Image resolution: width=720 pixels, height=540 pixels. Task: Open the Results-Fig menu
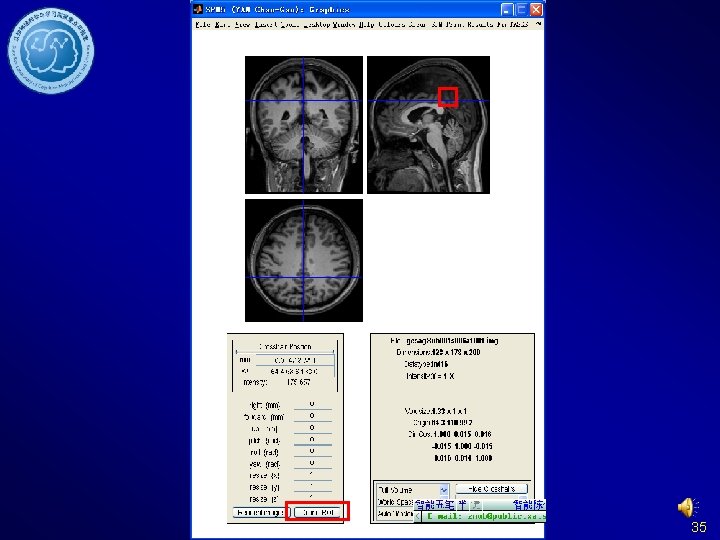(x=485, y=24)
